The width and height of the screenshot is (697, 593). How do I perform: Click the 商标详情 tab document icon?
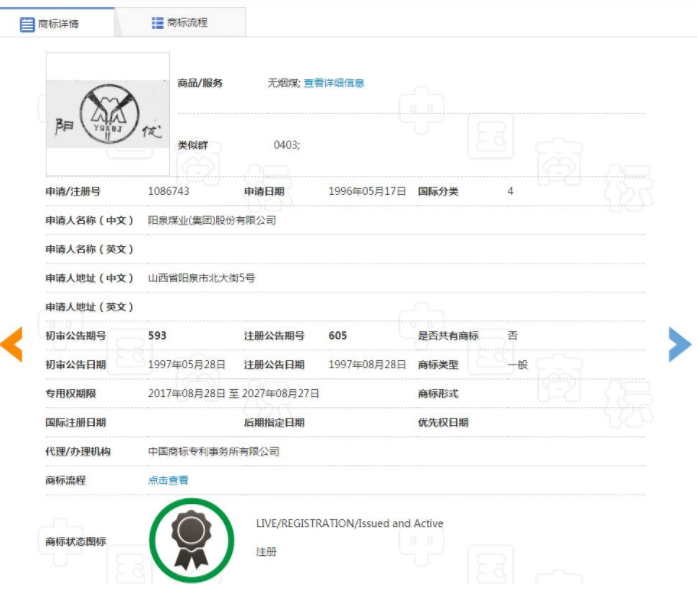pyautogui.click(x=27, y=24)
